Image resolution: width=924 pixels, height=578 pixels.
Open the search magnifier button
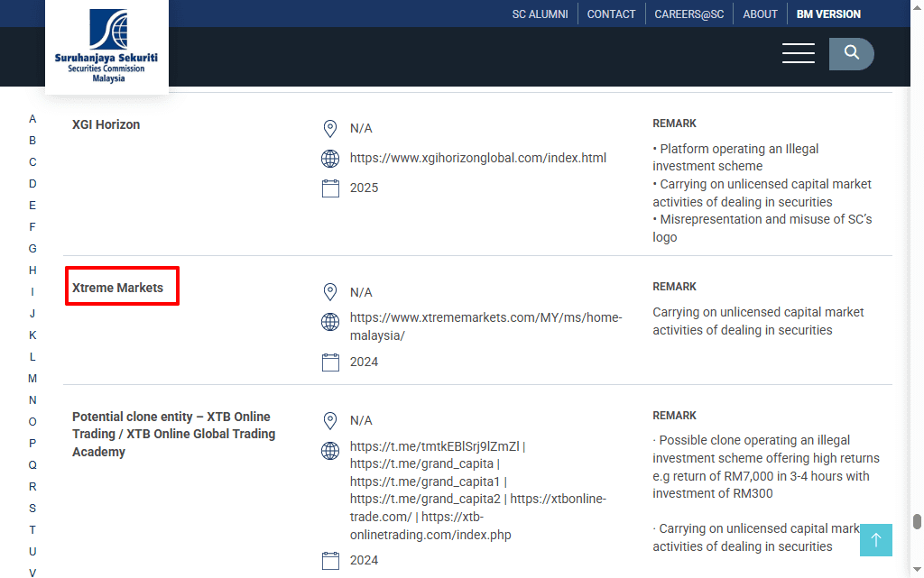851,53
